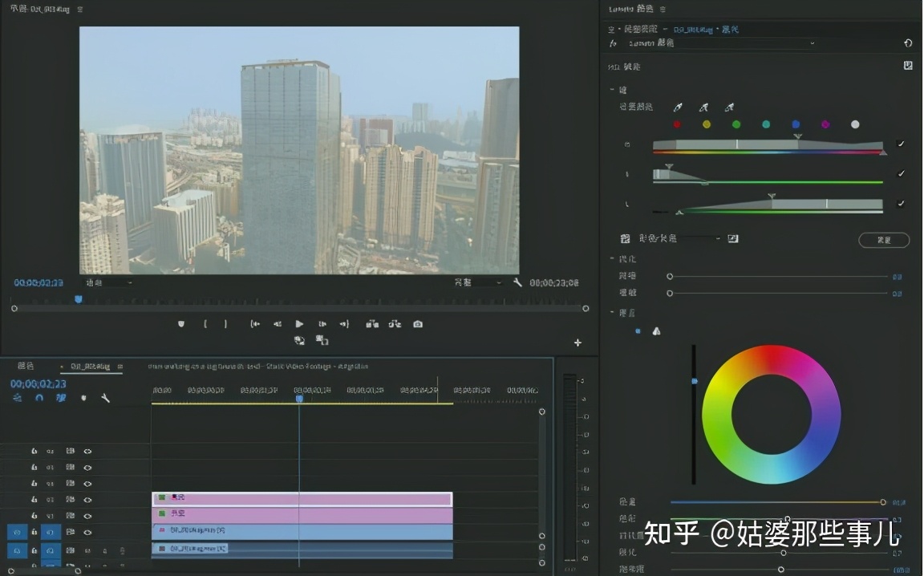
Task: Open the button editor plus icon
Action: [x=577, y=343]
